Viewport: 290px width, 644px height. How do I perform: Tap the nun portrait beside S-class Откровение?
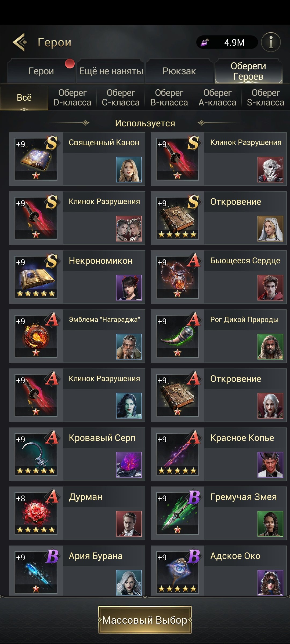270,229
